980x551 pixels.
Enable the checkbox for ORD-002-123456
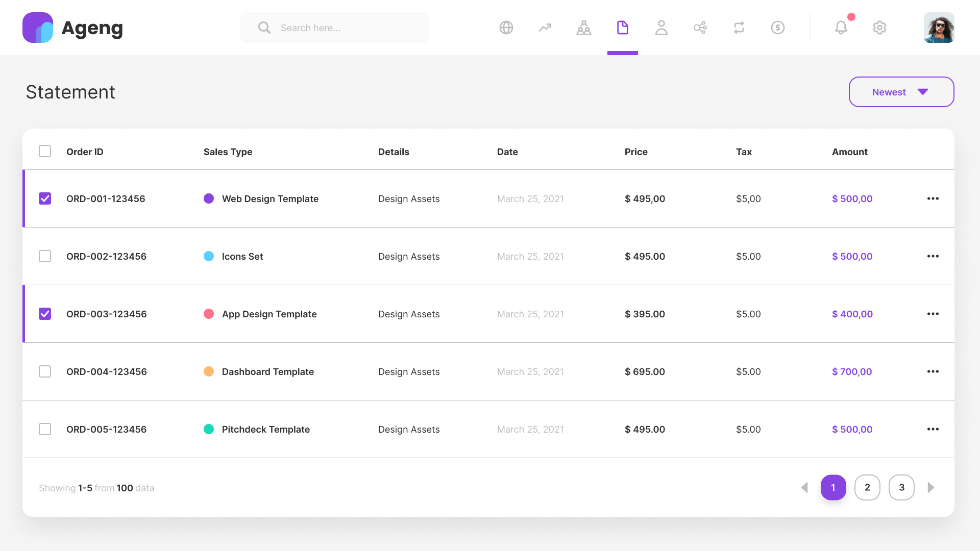coord(45,256)
